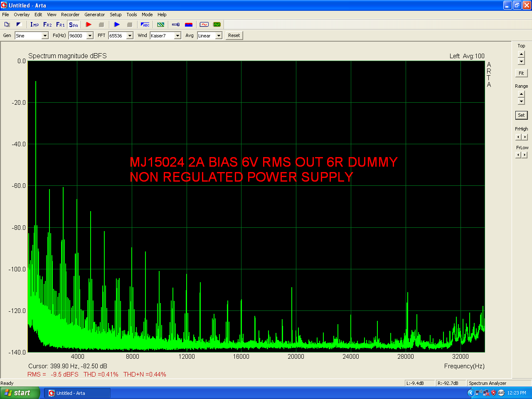Click the black-and-white contrast toolbar icon

tap(18, 25)
